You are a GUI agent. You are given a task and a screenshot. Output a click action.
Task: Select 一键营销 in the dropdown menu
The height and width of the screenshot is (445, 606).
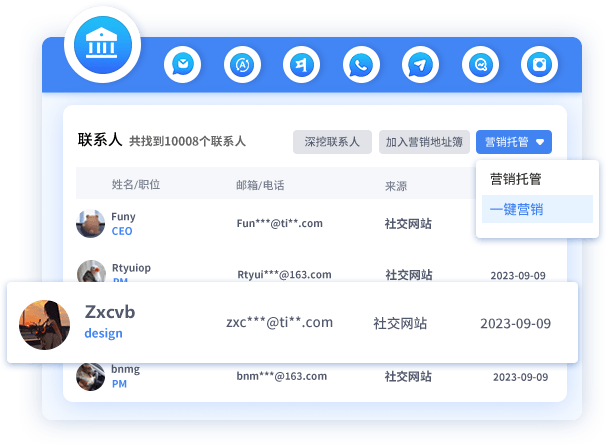515,210
